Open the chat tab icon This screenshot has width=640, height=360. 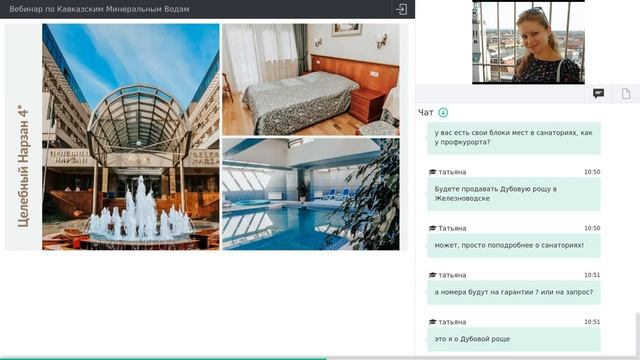(x=598, y=94)
